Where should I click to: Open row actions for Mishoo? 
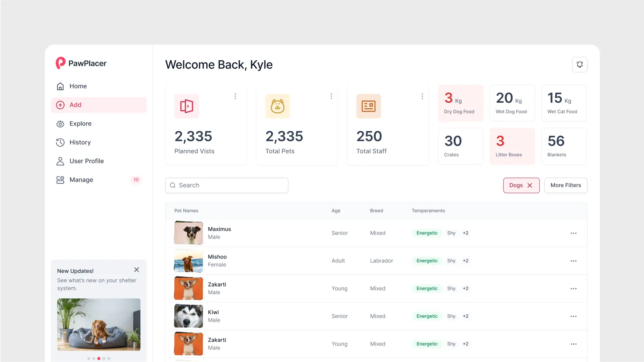pyautogui.click(x=574, y=260)
